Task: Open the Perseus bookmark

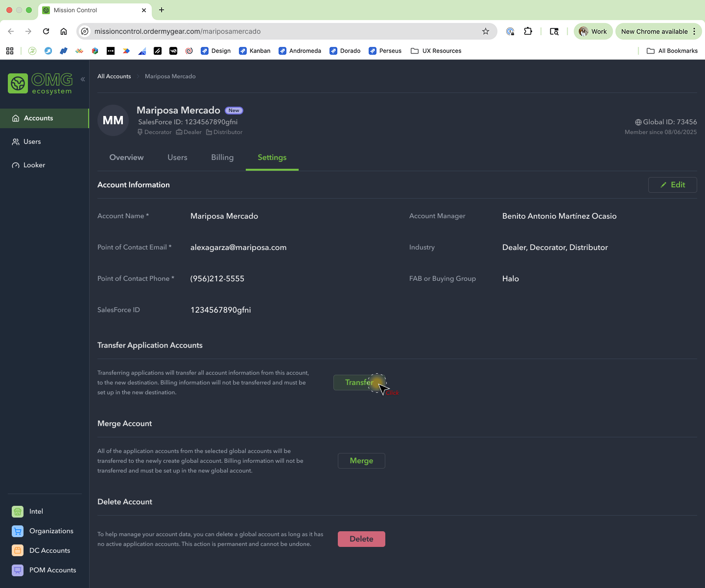Action: [x=385, y=51]
